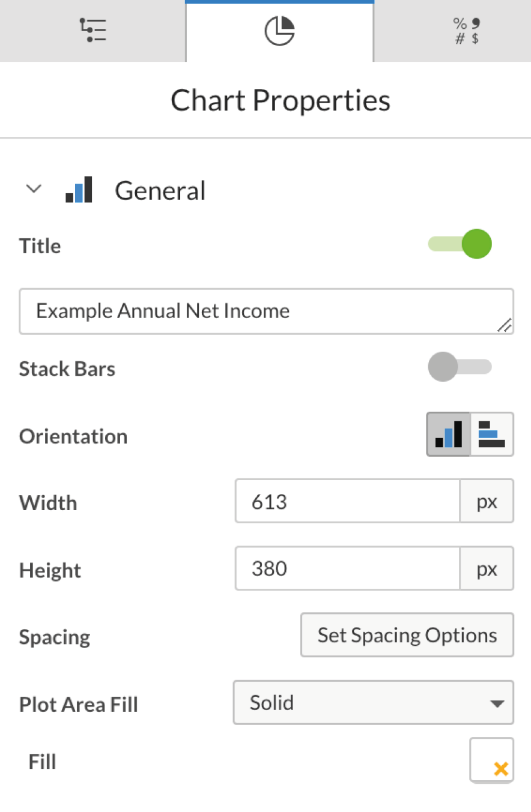Image resolution: width=531 pixels, height=812 pixels.
Task: Choose vertical bar orientation icon
Action: coord(449,435)
